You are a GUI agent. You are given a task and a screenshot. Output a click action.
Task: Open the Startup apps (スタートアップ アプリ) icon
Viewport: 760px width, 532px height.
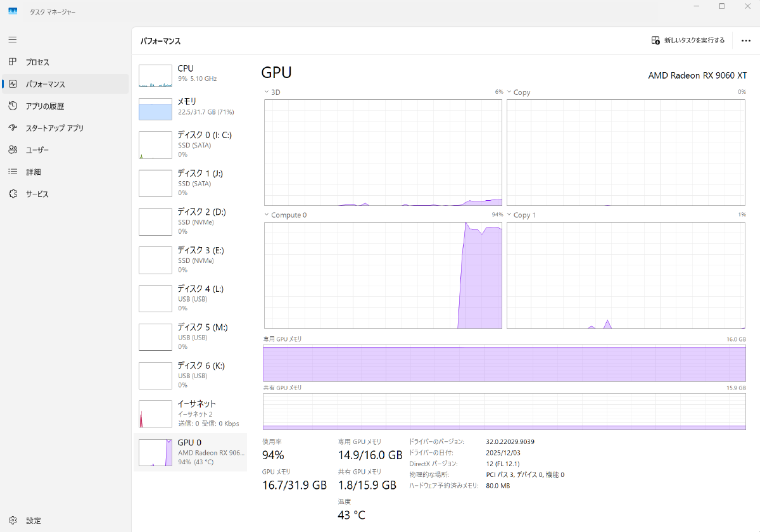tap(14, 127)
